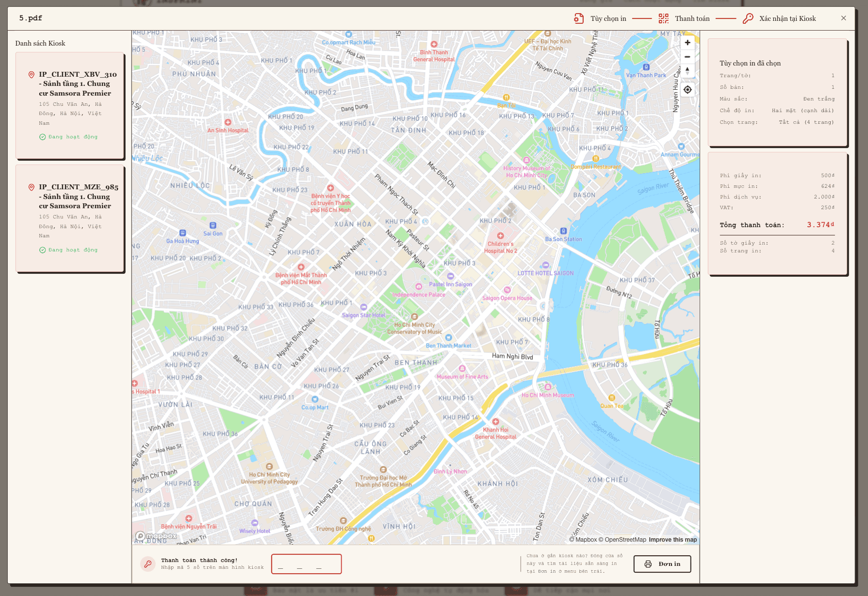Click the Tùy chọn in document icon
The width and height of the screenshot is (868, 596).
578,18
